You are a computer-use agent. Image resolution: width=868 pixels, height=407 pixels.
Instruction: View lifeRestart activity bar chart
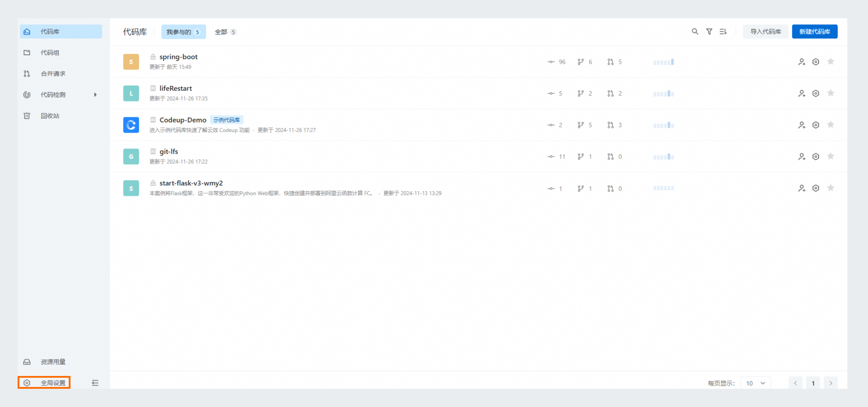[x=663, y=93]
